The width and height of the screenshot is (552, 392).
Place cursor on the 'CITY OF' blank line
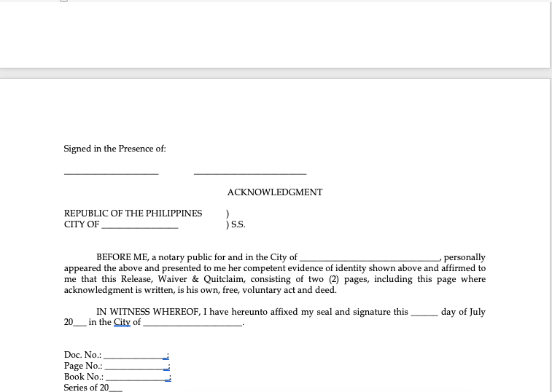coord(139,225)
